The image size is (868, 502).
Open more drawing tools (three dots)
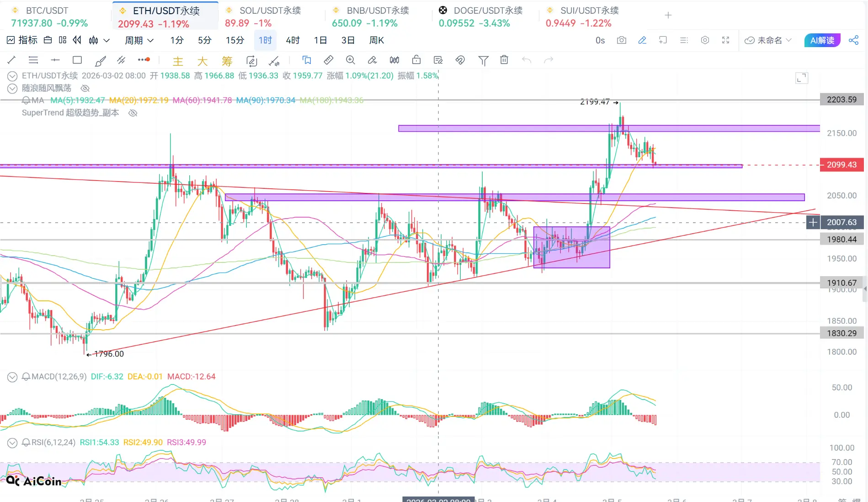click(x=144, y=60)
